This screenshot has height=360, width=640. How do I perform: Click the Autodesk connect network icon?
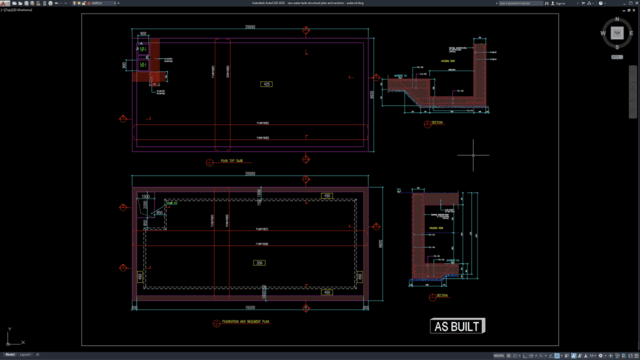coord(589,3)
